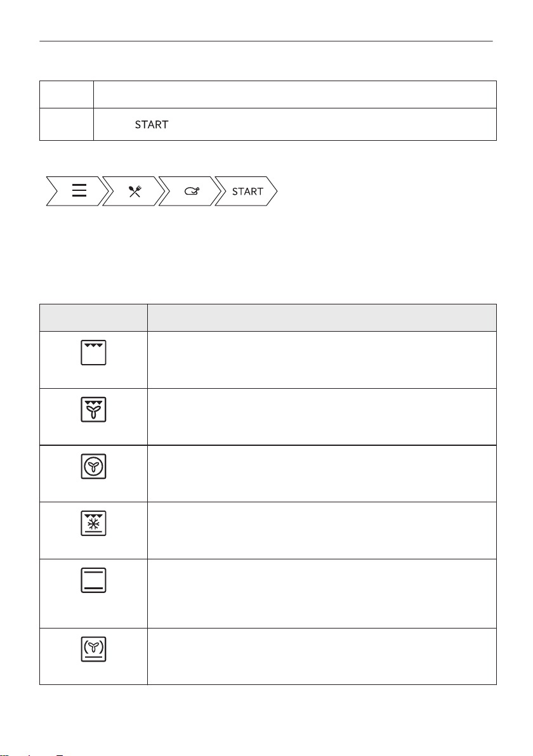Viewport: 533px width, 756px height.
Task: Click the START arrow step
Action: 246,192
